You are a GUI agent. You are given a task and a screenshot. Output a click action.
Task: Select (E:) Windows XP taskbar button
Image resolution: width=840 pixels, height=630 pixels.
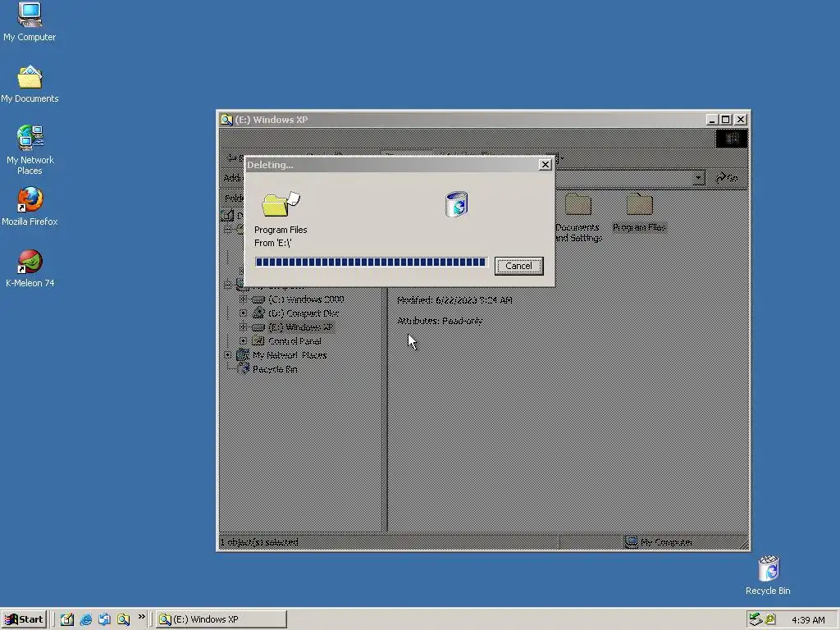pyautogui.click(x=221, y=619)
